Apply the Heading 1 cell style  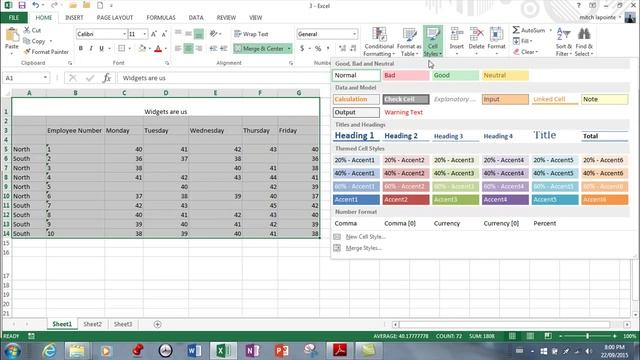tap(356, 136)
